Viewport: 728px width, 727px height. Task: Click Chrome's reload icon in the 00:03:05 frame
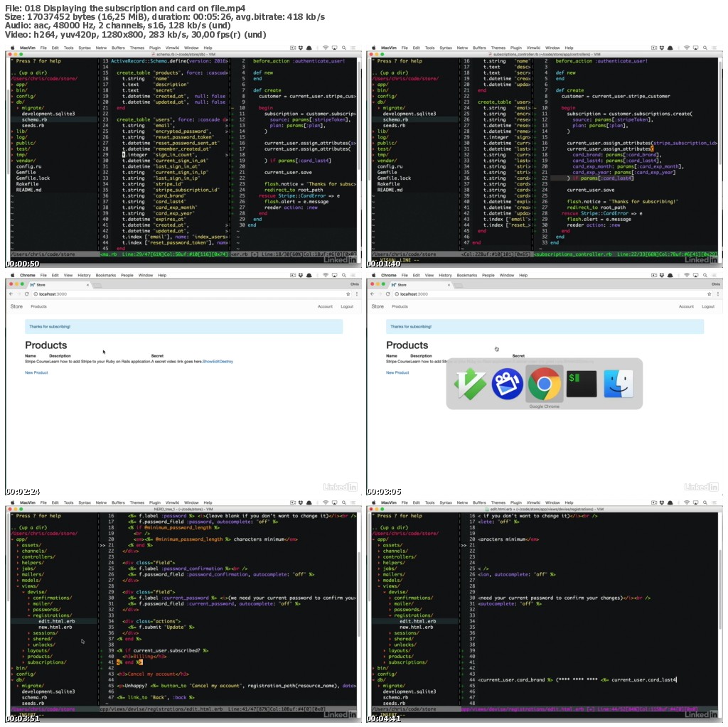pyautogui.click(x=387, y=294)
